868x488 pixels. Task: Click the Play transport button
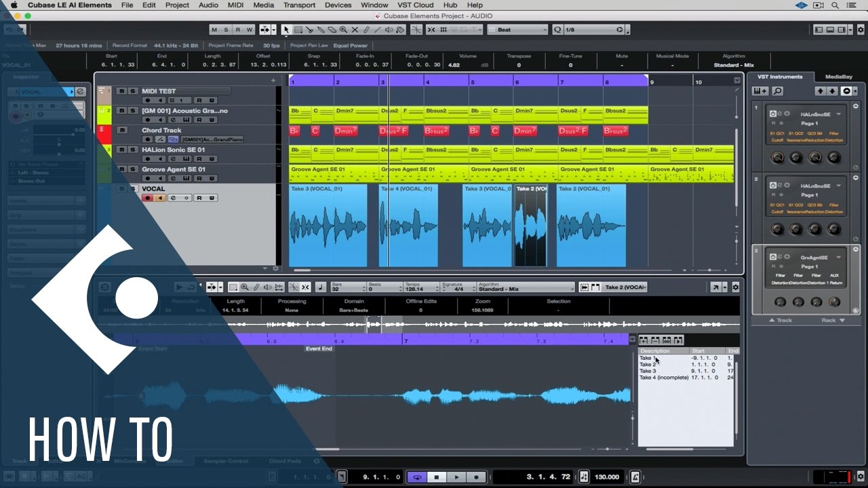point(456,477)
